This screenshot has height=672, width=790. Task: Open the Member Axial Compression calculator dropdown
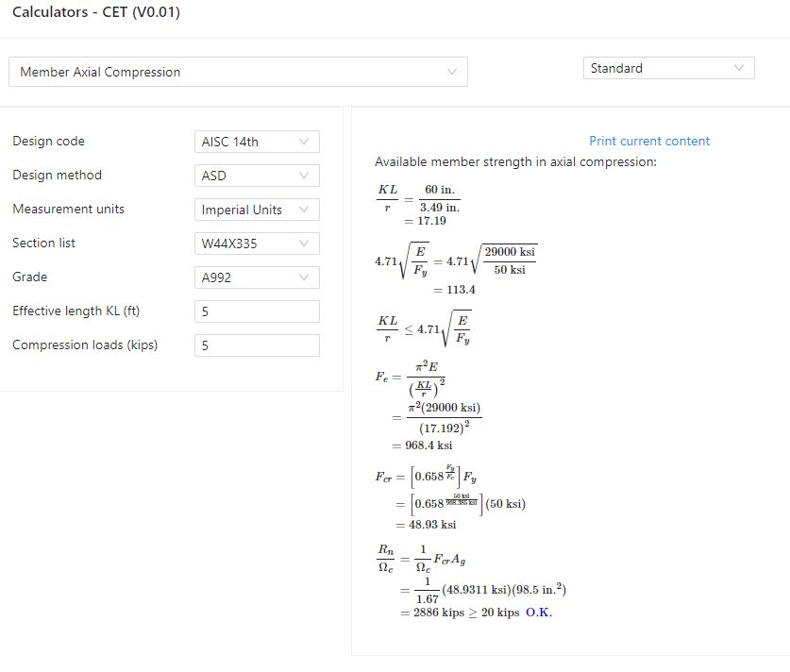click(x=238, y=72)
